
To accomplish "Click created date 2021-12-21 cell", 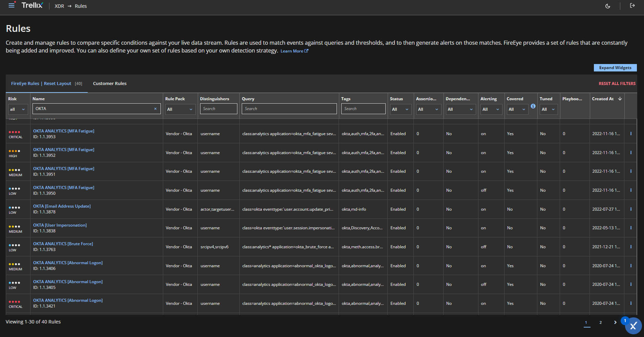I will [x=606, y=247].
